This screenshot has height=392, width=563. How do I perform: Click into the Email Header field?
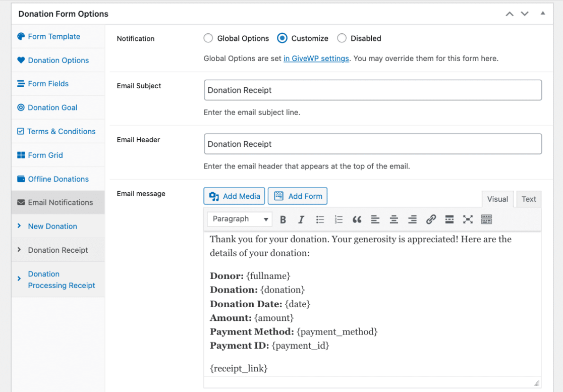(373, 144)
